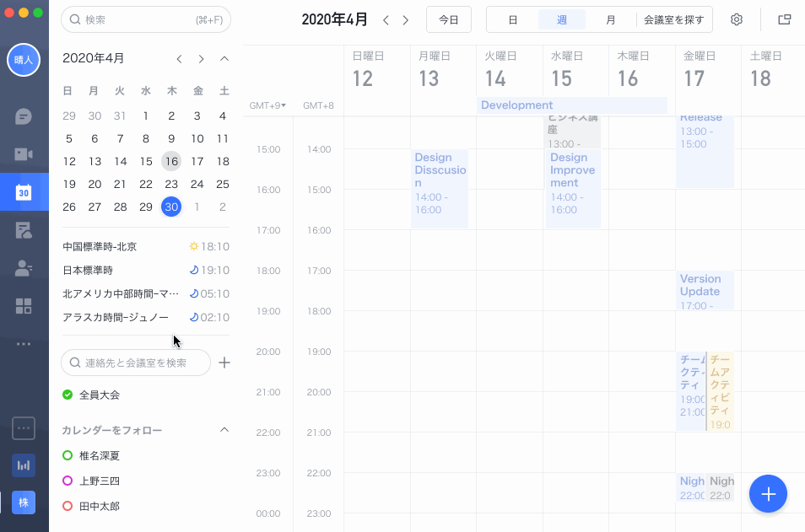
Task: Toggle 全員大会 calendar visibility
Action: (68, 395)
